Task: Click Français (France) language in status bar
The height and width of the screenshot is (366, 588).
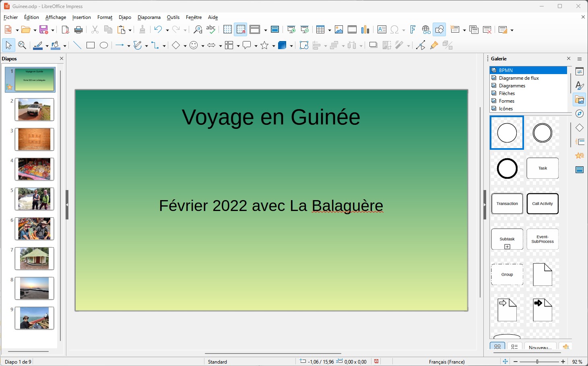Action: click(x=447, y=362)
